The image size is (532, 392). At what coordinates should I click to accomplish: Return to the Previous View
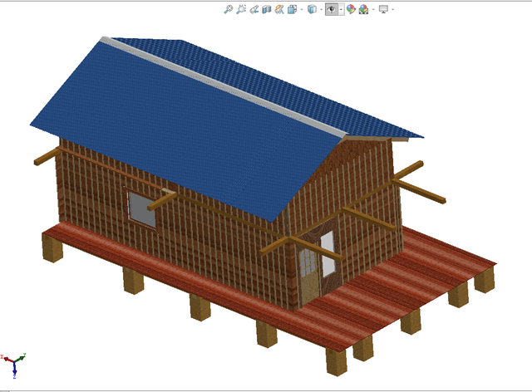click(254, 9)
